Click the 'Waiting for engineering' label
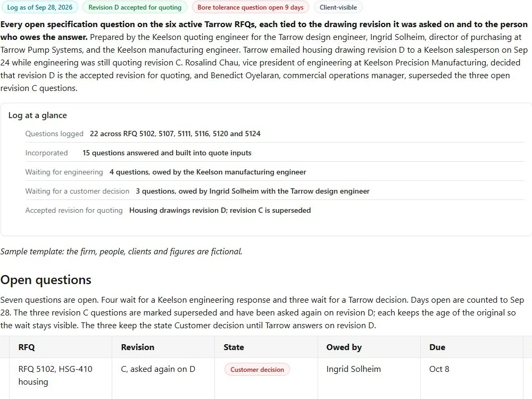 64,172
